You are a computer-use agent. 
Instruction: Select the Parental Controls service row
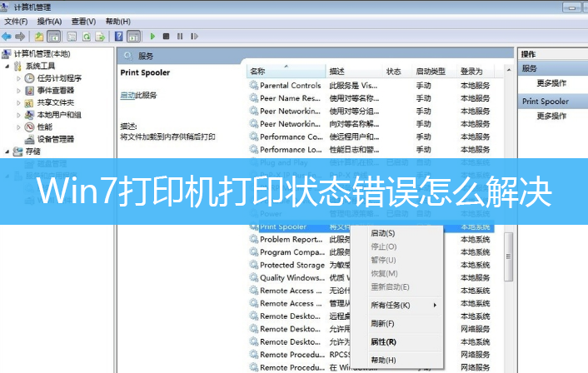point(371,86)
